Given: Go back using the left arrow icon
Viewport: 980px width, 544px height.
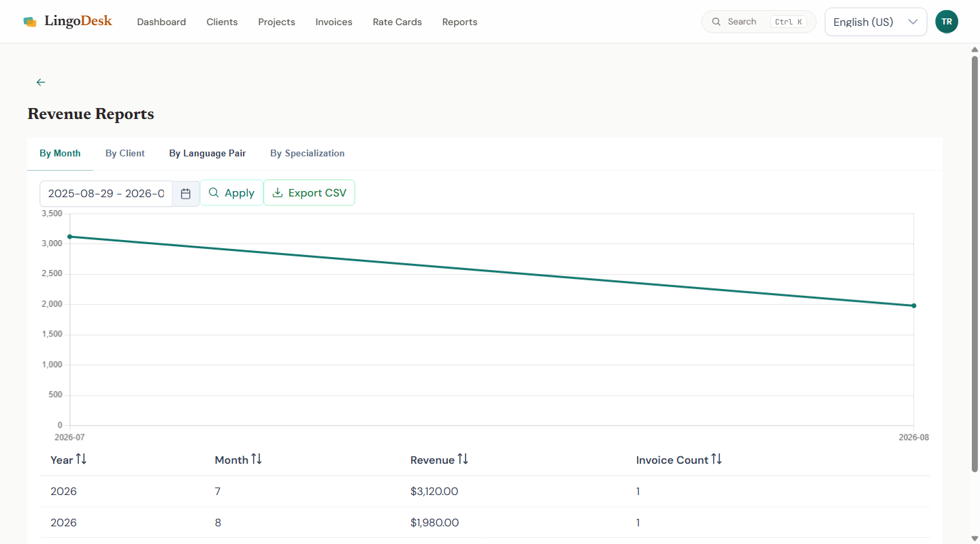Looking at the screenshot, I should click(x=41, y=82).
